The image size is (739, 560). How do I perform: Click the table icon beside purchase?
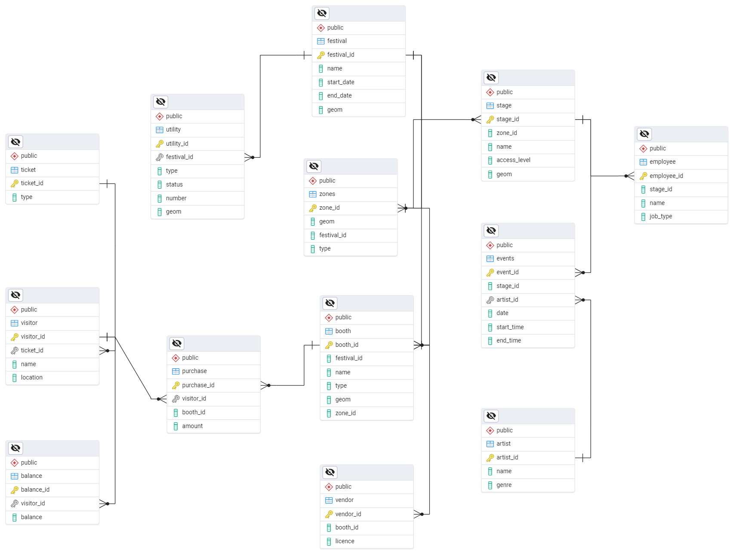tap(176, 371)
